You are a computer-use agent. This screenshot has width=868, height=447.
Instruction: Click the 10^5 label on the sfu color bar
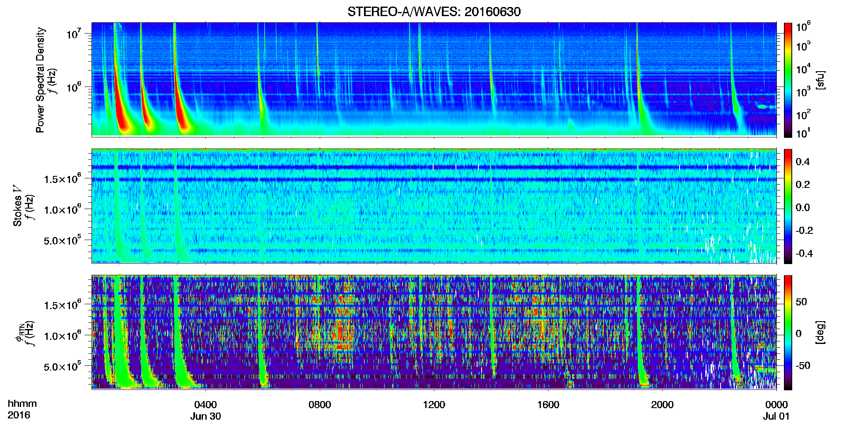point(803,46)
